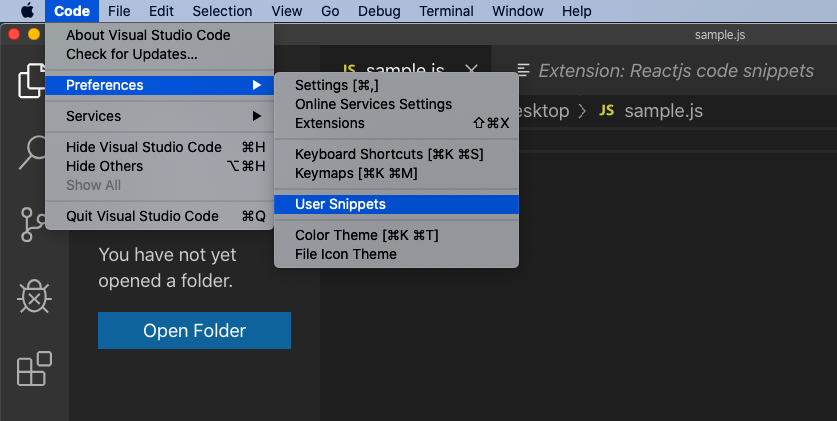Choose Extensions in Preferences submenu
Image resolution: width=837 pixels, height=421 pixels.
click(x=396, y=123)
